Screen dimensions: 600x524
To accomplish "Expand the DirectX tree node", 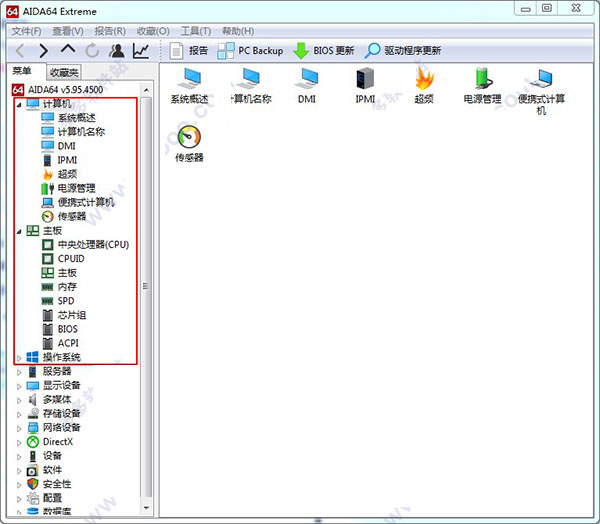I will click(x=19, y=443).
